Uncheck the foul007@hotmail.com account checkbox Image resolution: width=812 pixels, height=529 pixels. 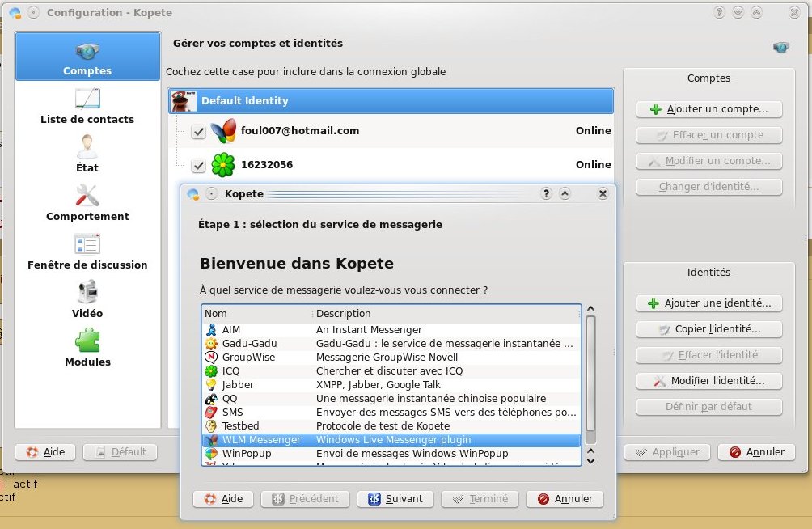[198, 132]
